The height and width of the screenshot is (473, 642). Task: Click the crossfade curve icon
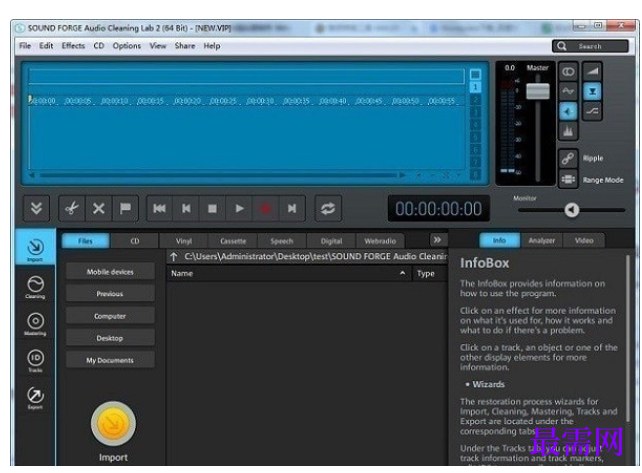coord(592,111)
